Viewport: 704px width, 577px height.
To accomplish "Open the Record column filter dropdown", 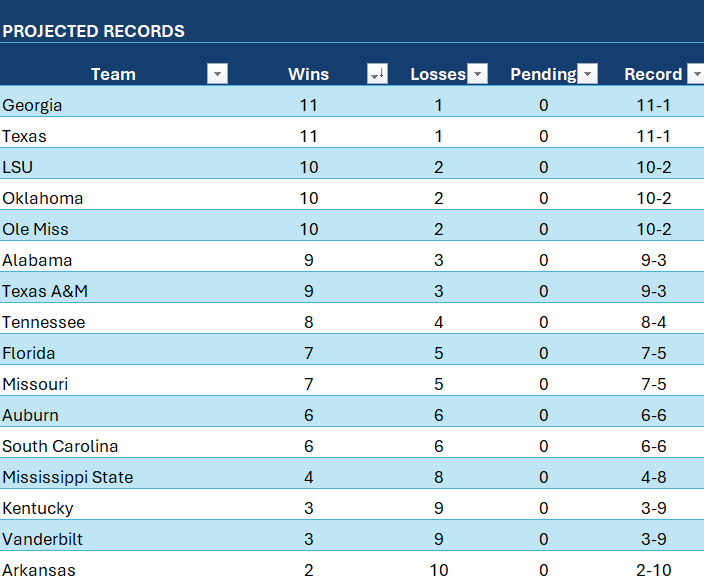I will point(697,74).
